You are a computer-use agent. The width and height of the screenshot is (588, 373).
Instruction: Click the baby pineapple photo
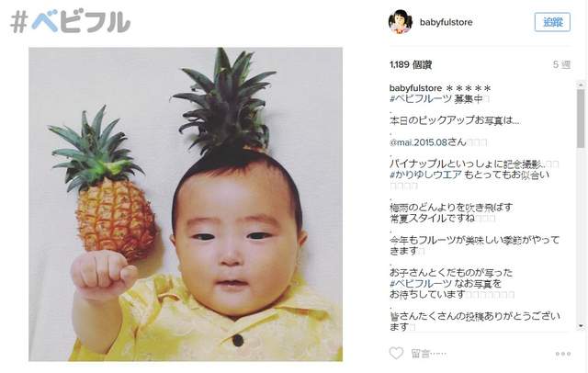click(186, 204)
